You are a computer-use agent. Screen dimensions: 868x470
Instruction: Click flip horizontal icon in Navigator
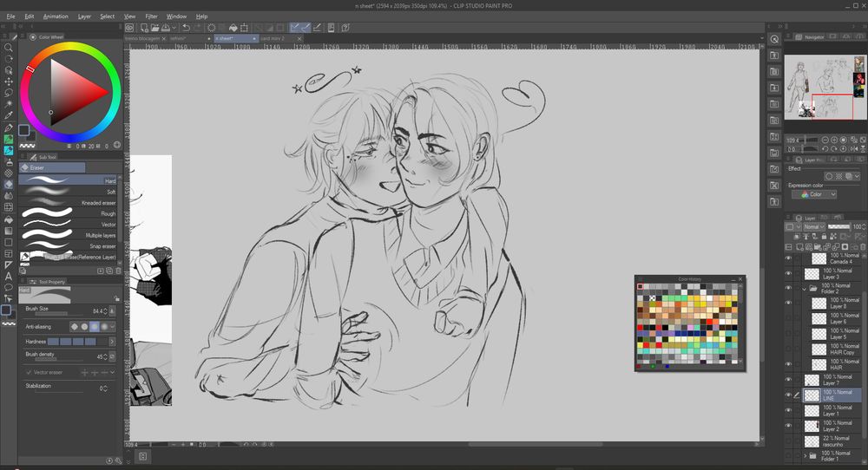[x=853, y=149]
